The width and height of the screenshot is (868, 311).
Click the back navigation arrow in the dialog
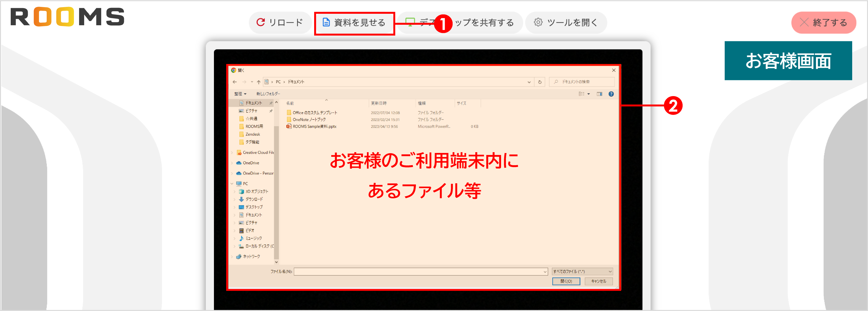point(235,82)
